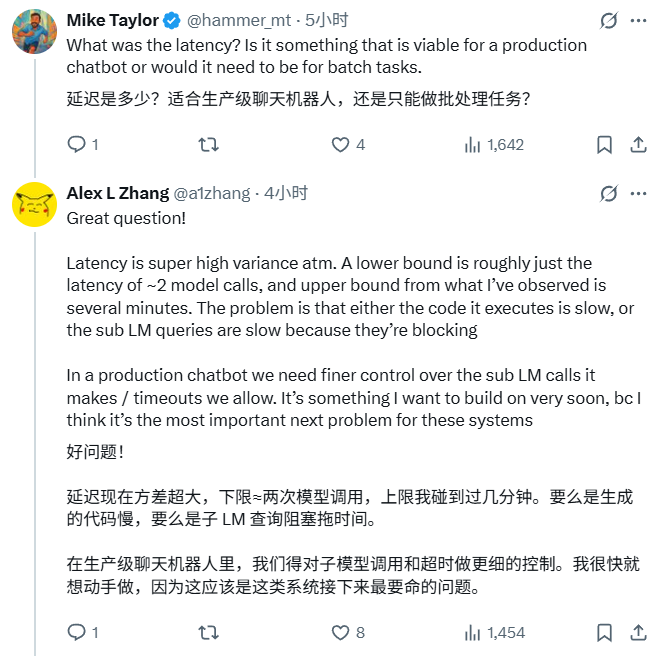Open more options menu on Alex's reply
Screen dimensions: 660x656
(x=638, y=193)
